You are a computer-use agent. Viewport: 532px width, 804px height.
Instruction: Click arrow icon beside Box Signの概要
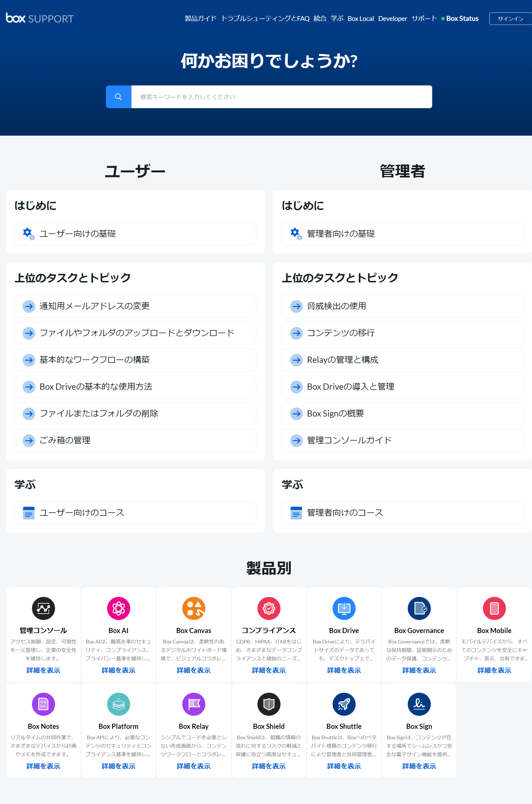(x=296, y=414)
